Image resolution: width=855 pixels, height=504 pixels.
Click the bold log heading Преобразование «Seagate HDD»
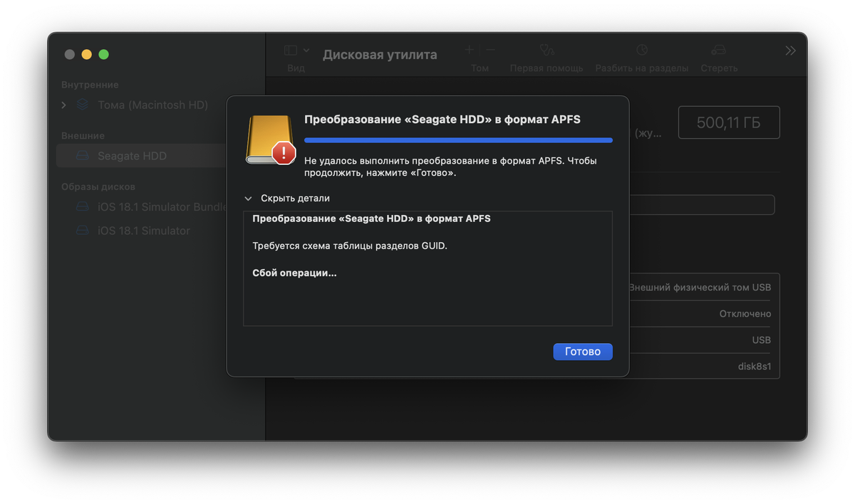click(371, 219)
